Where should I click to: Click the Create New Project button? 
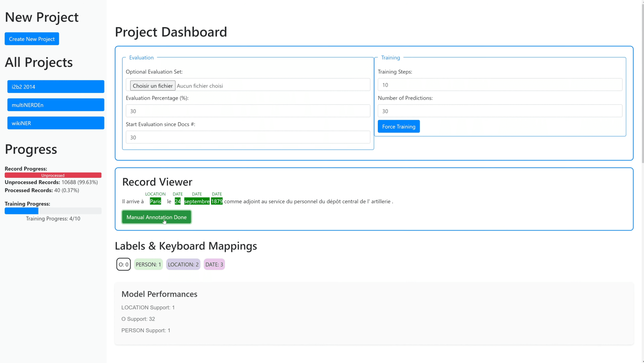(32, 39)
